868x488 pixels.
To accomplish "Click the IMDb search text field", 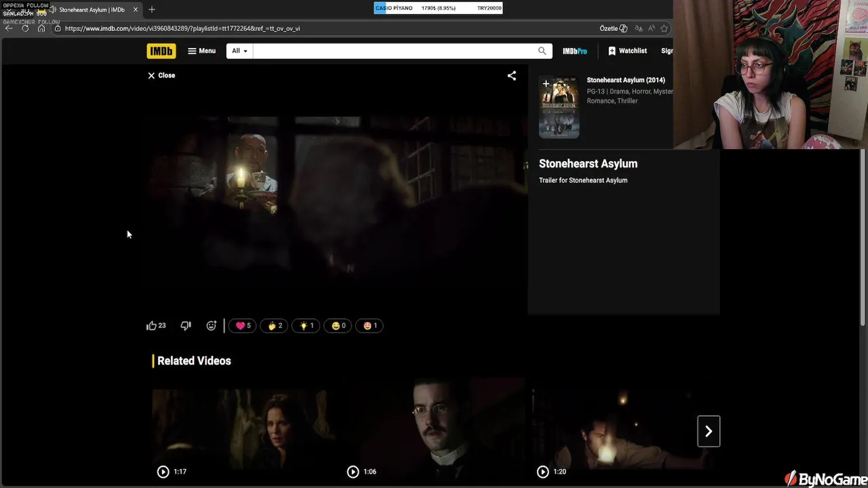I will point(393,51).
